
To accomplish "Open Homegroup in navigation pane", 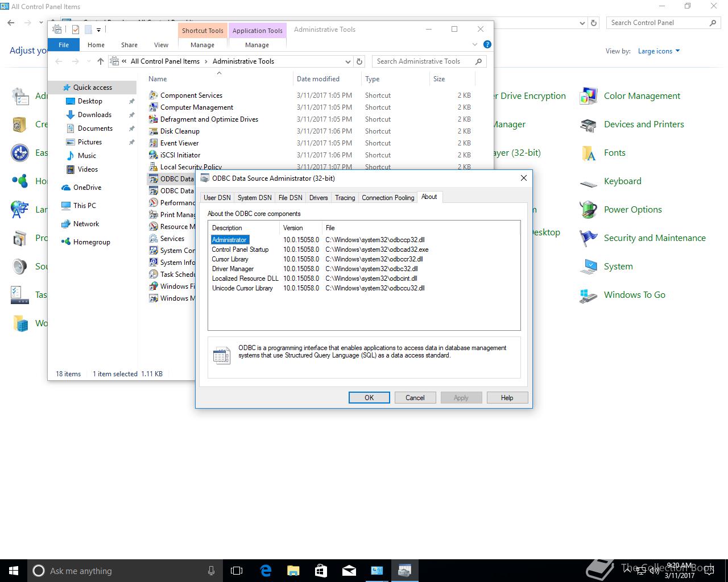I will (x=86, y=242).
